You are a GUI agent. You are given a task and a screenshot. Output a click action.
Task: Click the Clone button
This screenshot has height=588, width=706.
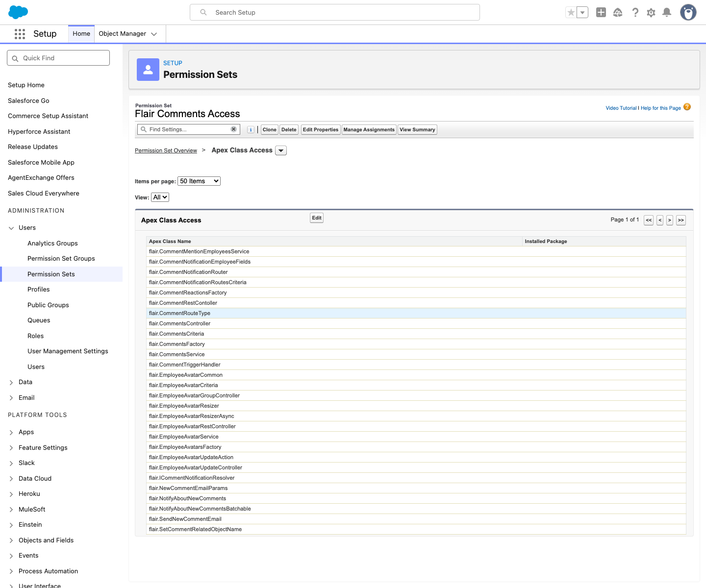click(269, 130)
